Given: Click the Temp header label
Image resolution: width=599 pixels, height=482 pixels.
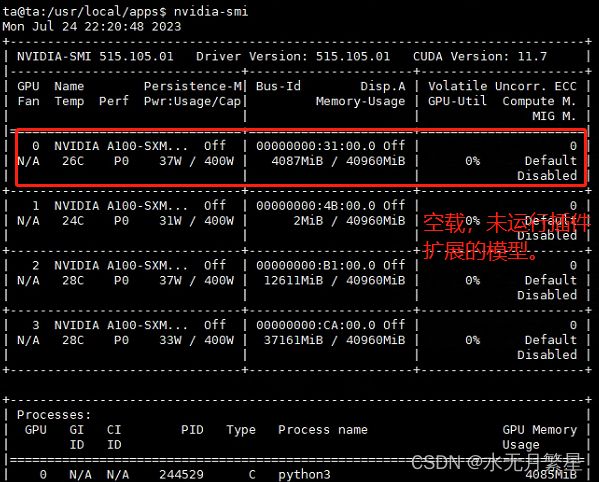Looking at the screenshot, I should click(x=69, y=101).
